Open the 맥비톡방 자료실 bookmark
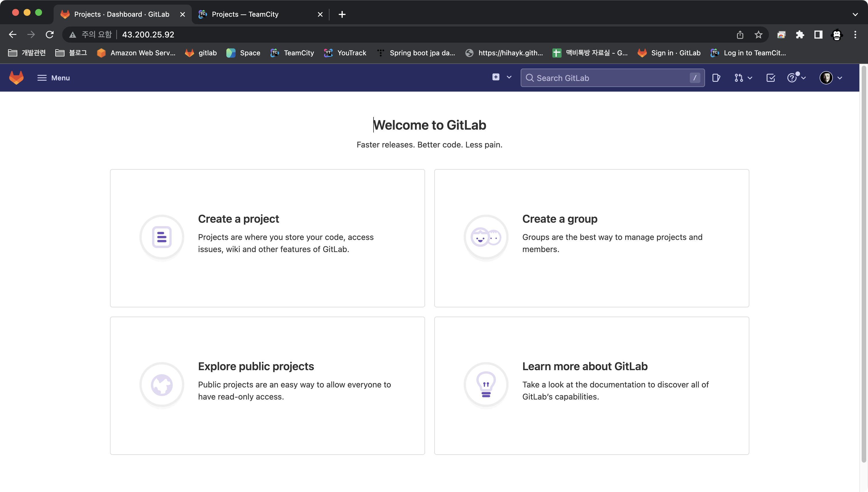868x492 pixels. (x=590, y=53)
